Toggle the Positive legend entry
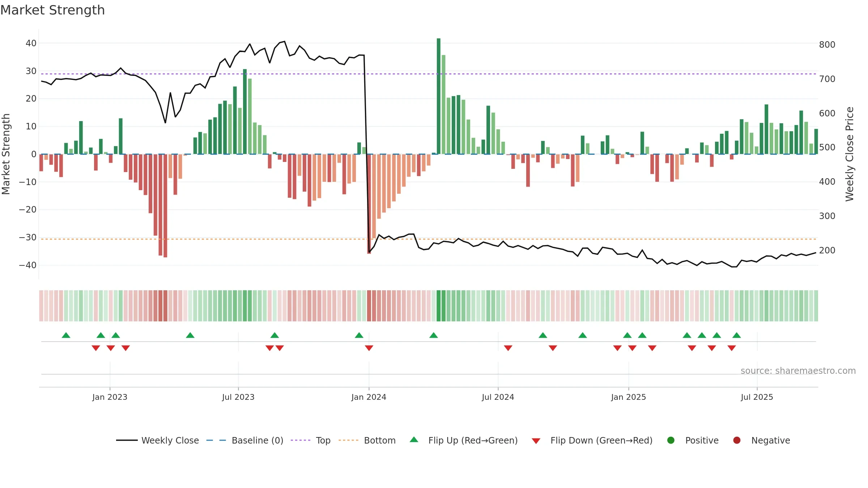Image resolution: width=868 pixels, height=488 pixels. point(693,440)
